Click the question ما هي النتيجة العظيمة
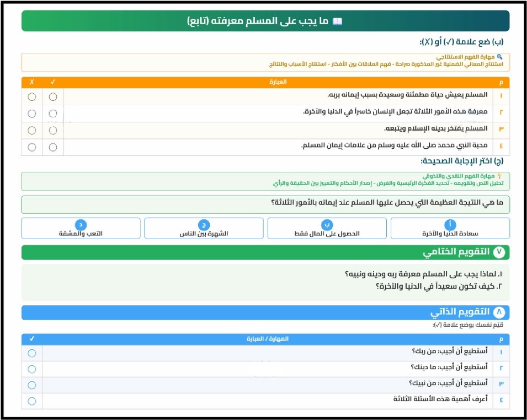 387,202
